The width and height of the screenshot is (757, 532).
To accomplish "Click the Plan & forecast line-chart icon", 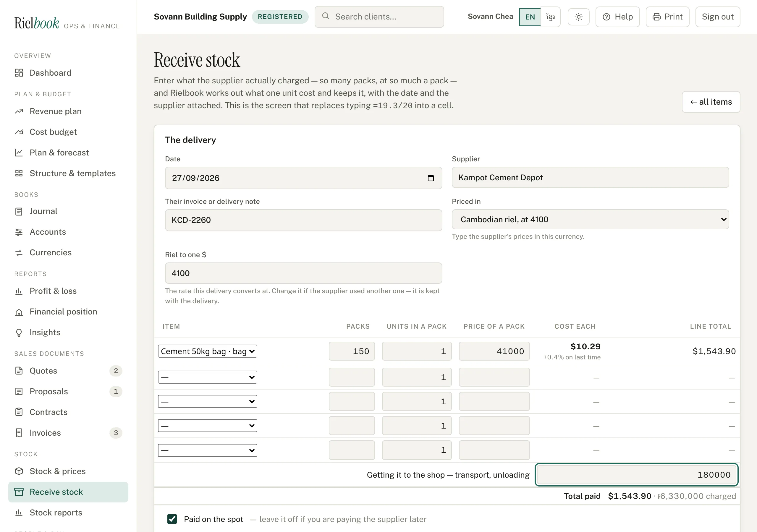I will coord(19,153).
